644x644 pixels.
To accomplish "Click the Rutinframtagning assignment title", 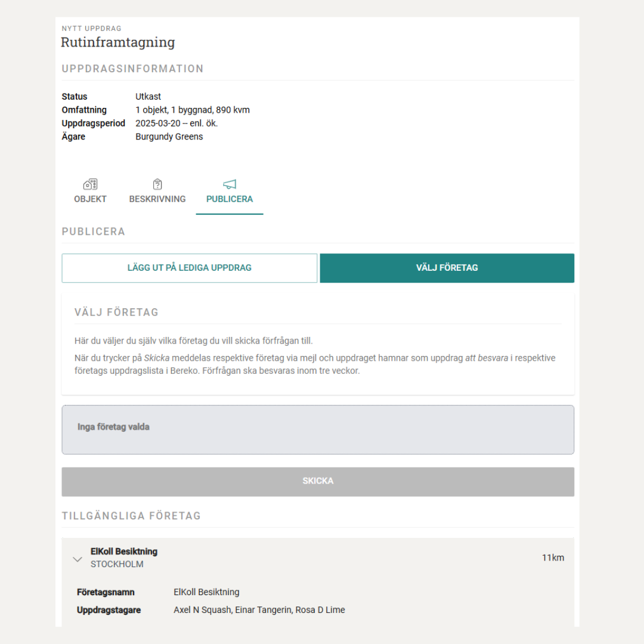I will point(118,42).
